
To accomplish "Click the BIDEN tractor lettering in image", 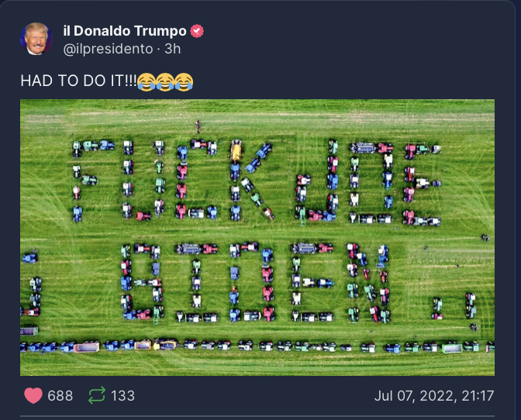I will coord(255,283).
